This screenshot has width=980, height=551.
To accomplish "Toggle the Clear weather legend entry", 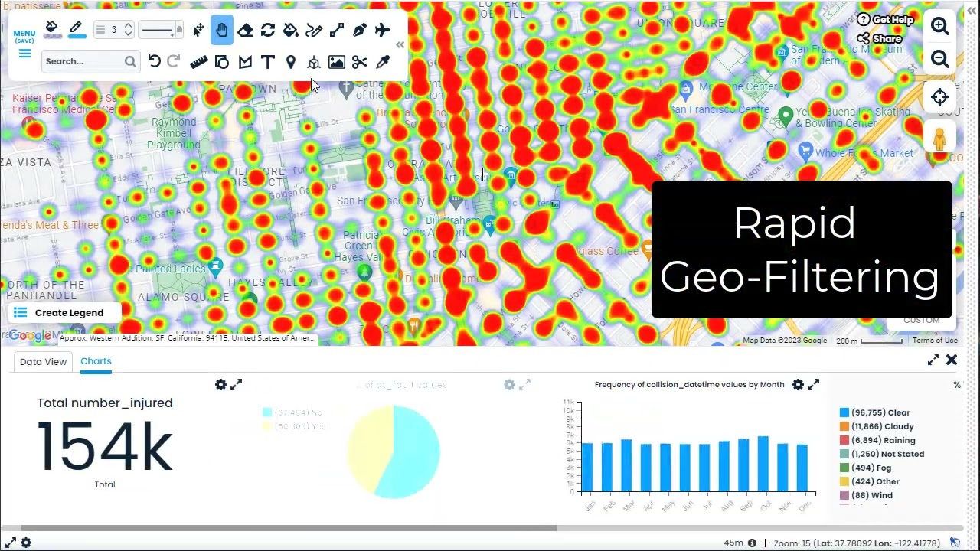I will point(875,412).
